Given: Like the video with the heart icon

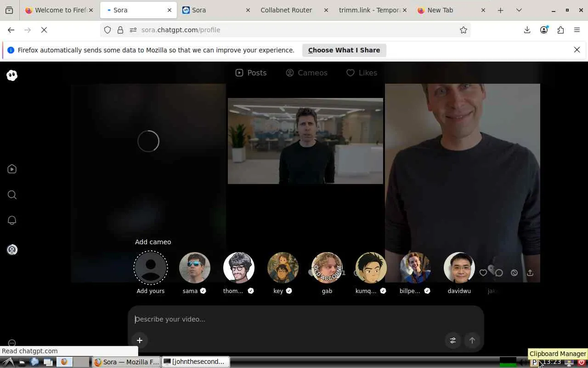Looking at the screenshot, I should [483, 273].
